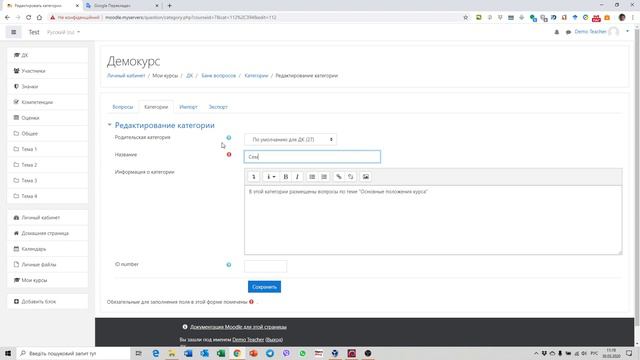Go to the browser home page
Image resolution: width=640 pixels, height=360 pixels.
point(39,18)
